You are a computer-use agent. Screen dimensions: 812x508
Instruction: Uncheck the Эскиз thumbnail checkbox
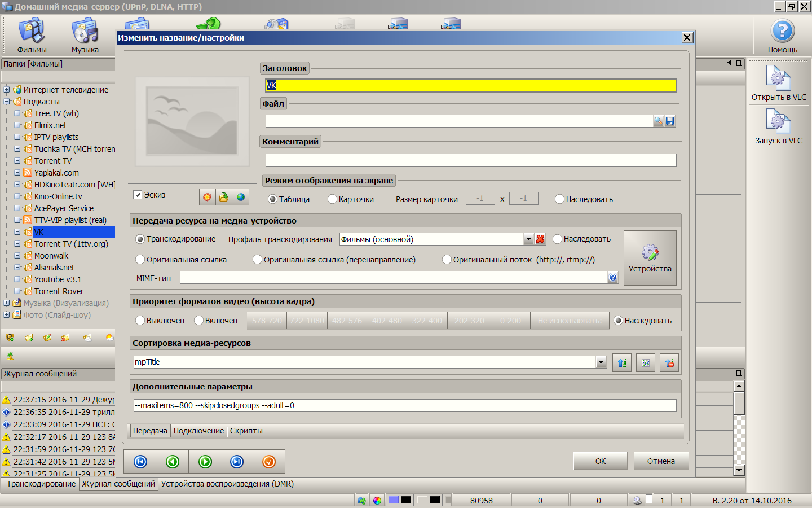138,195
